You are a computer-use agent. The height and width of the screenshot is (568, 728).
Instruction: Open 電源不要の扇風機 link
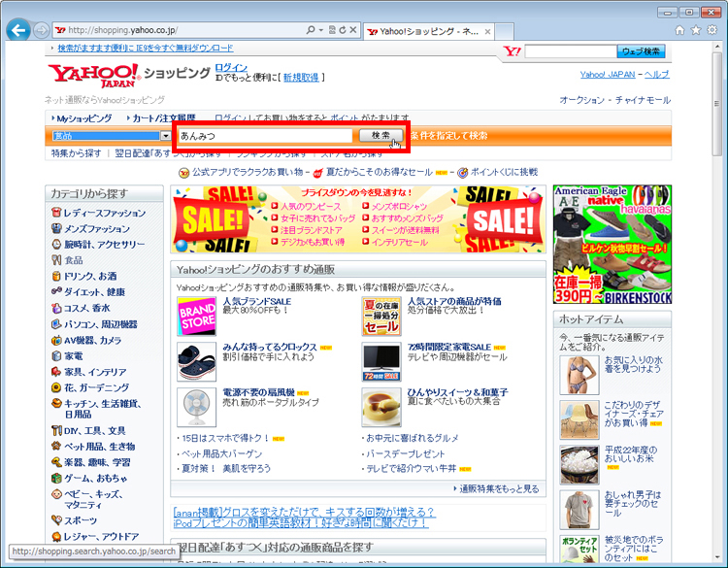click(258, 392)
